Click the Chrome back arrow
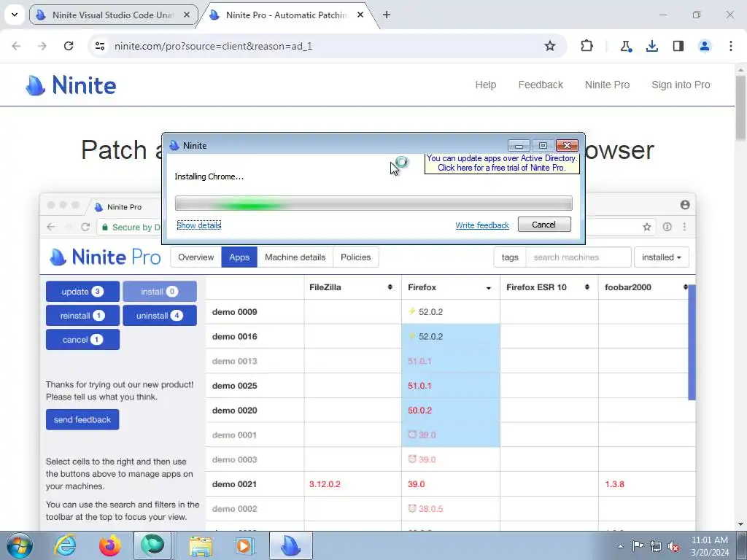 16,46
